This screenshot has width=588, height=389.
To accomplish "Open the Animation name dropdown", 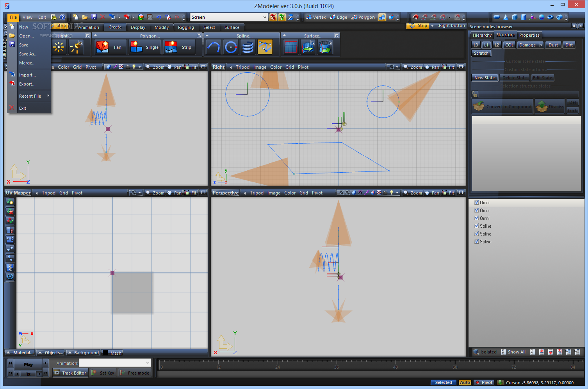I will (148, 363).
